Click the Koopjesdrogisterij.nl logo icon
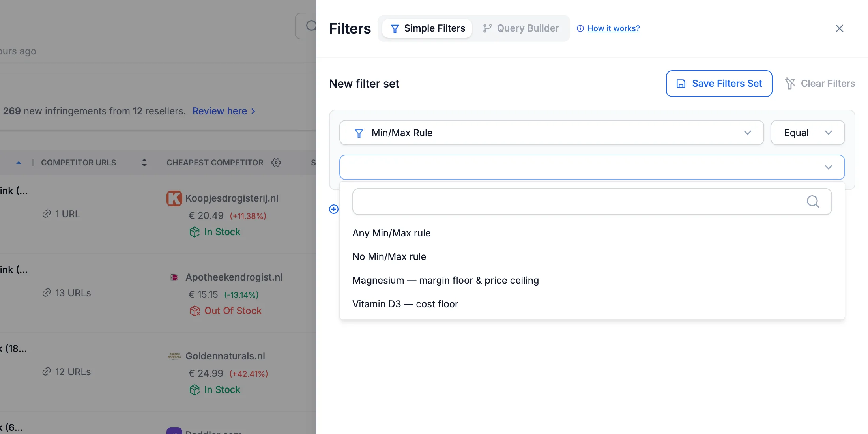 point(174,198)
